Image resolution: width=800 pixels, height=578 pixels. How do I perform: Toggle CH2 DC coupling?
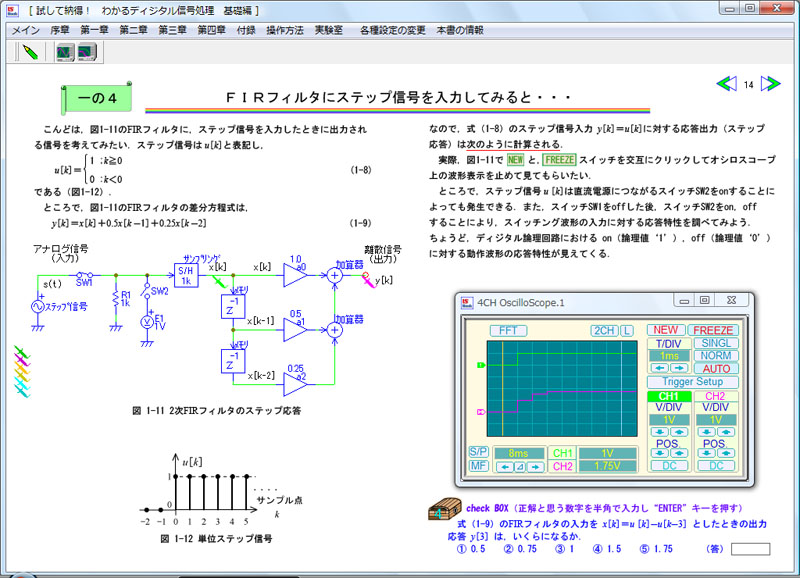(716, 466)
